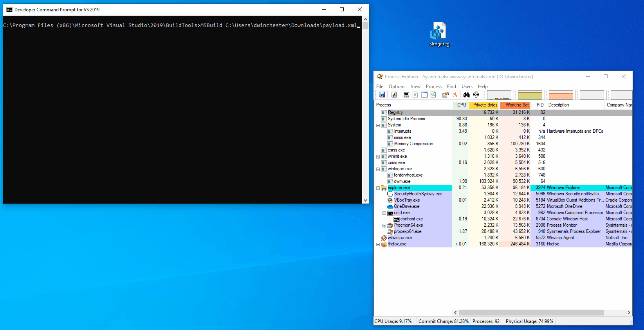The image size is (644, 330).
Task: Click the command prompt scrollbar up arrow
Action: coord(365,19)
